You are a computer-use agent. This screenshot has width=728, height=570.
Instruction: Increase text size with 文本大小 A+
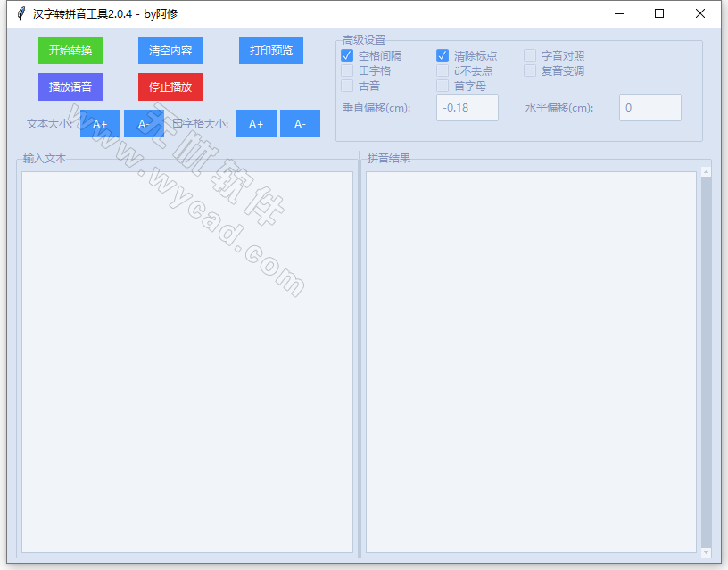click(100, 124)
